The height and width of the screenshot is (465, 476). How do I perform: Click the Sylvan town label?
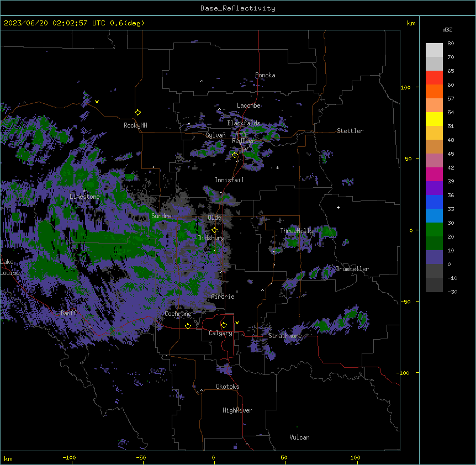pyautogui.click(x=215, y=135)
